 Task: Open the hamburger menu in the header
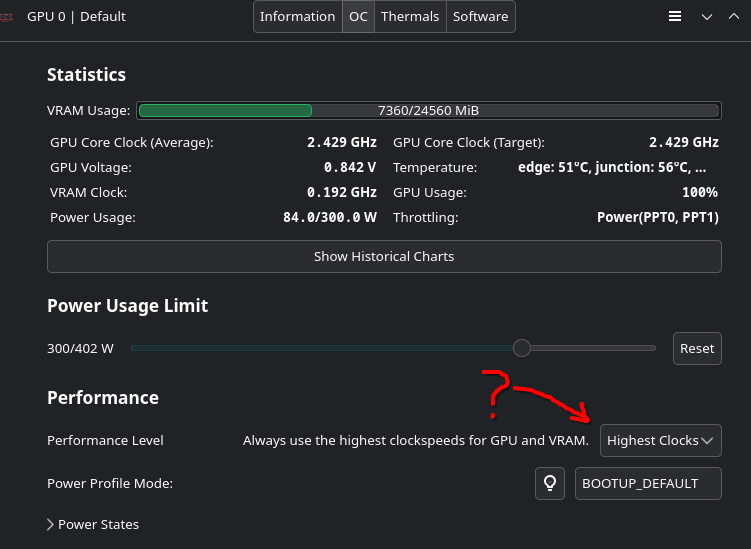[x=675, y=17]
